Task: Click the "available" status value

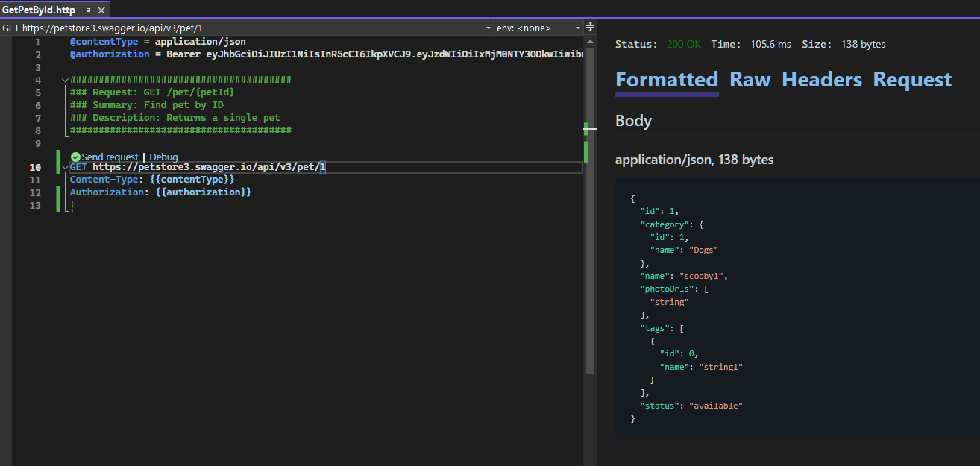Action: (x=717, y=406)
